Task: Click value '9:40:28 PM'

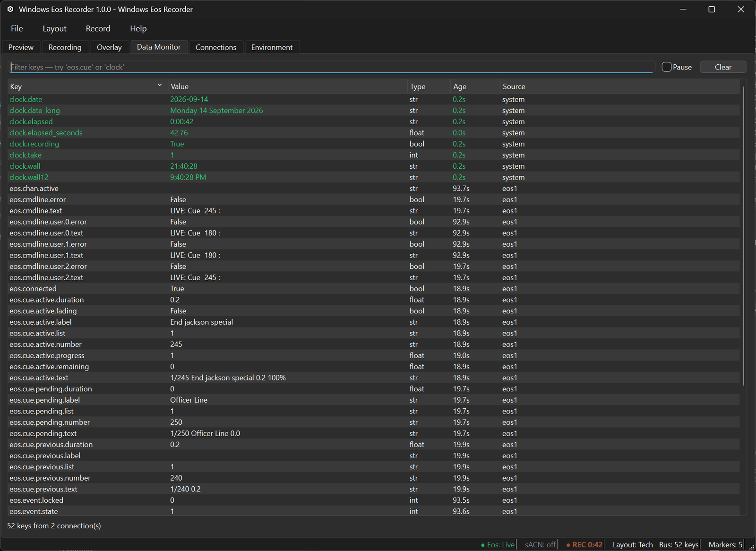Action: (188, 177)
